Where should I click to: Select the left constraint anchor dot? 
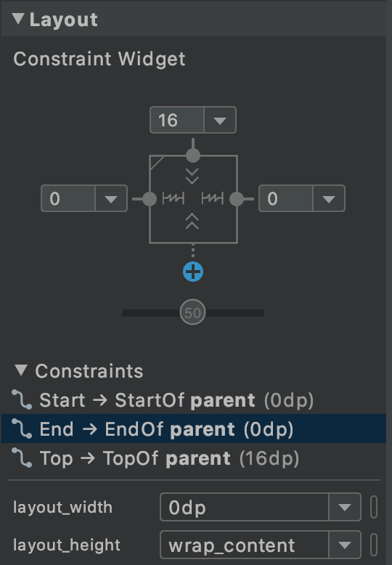(x=150, y=199)
